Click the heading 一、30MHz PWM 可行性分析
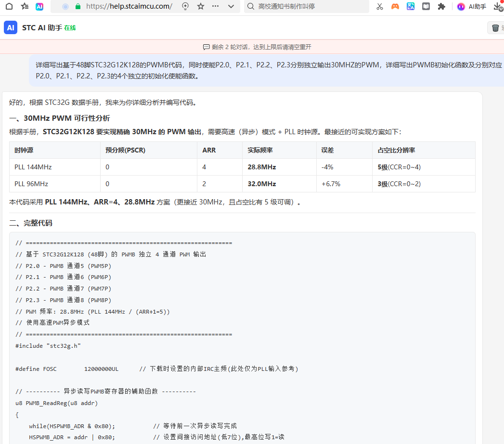Viewport: 504px width, 444px height. click(60, 118)
